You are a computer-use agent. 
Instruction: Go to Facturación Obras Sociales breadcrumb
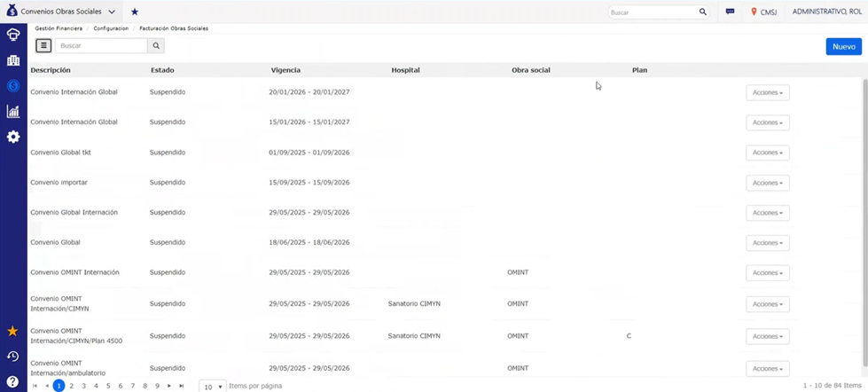point(174,28)
